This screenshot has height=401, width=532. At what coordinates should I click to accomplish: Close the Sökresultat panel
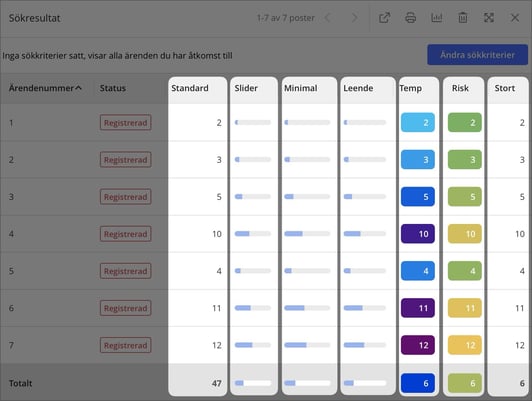coord(515,18)
